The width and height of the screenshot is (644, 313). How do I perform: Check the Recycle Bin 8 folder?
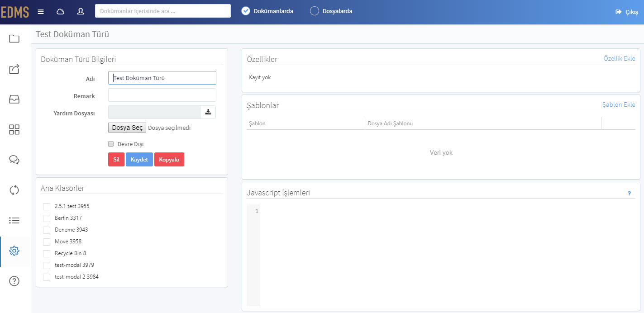point(47,253)
